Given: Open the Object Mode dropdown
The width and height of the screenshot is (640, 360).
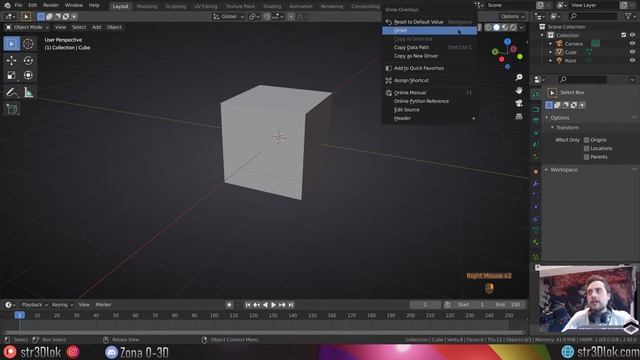Looking at the screenshot, I should click(27, 27).
